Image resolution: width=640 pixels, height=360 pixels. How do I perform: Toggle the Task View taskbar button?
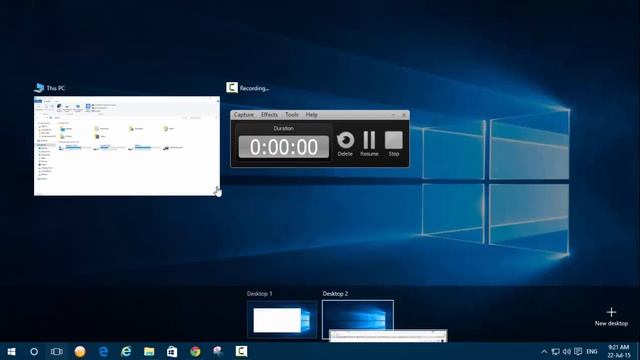point(56,351)
